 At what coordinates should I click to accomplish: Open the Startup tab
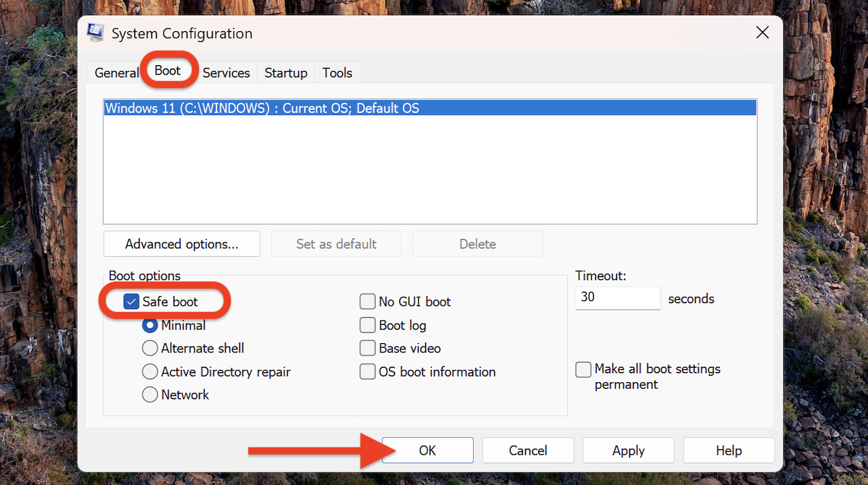[x=286, y=72]
